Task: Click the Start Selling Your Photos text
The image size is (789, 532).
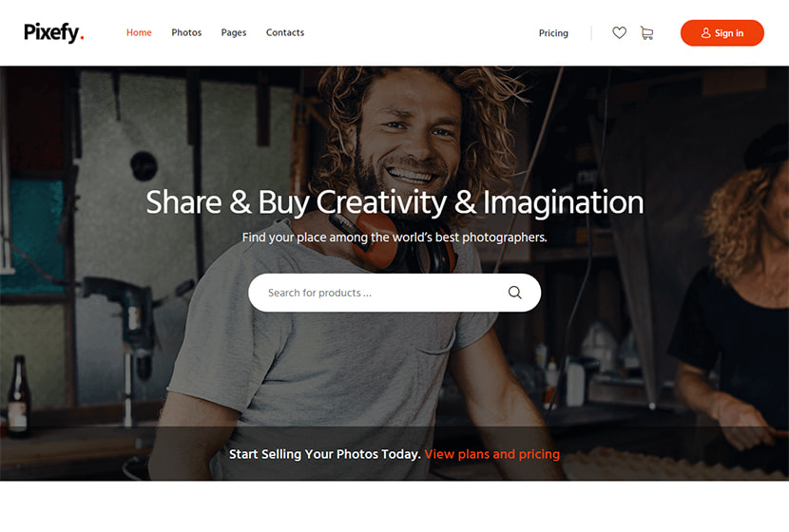Action: tap(324, 454)
